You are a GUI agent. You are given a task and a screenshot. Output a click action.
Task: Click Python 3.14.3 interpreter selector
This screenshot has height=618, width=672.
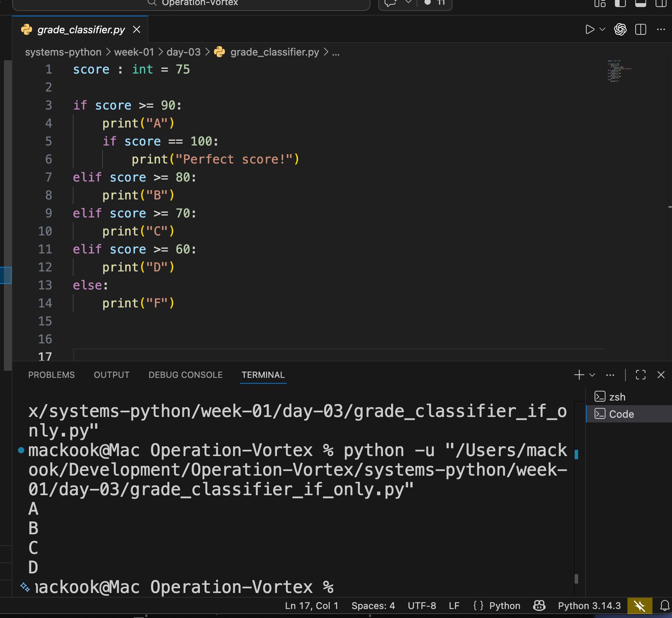[589, 606]
